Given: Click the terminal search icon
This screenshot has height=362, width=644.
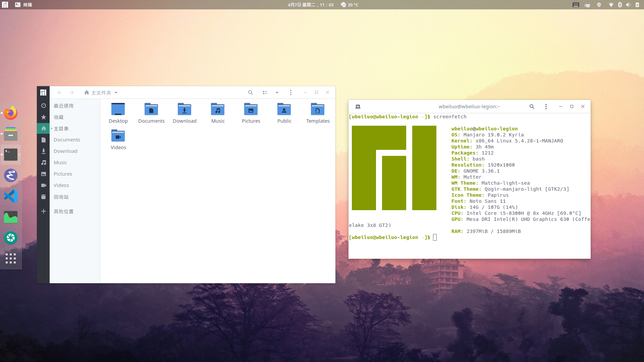Looking at the screenshot, I should click(532, 107).
